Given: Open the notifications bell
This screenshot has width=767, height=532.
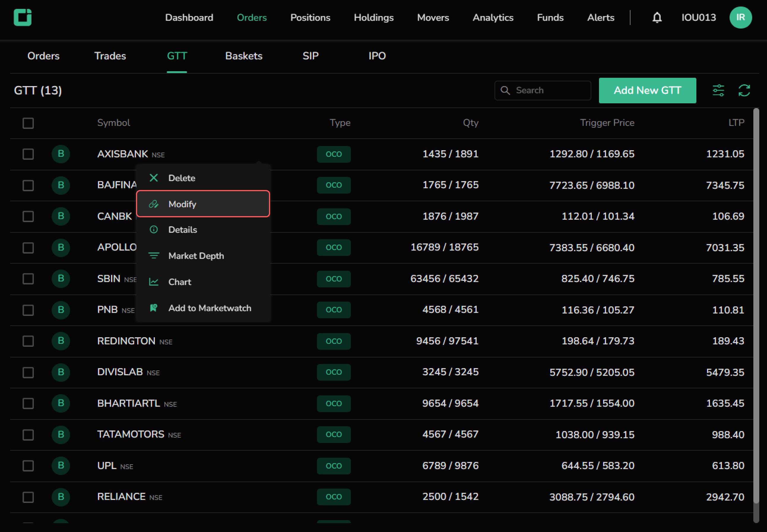Looking at the screenshot, I should tap(657, 17).
